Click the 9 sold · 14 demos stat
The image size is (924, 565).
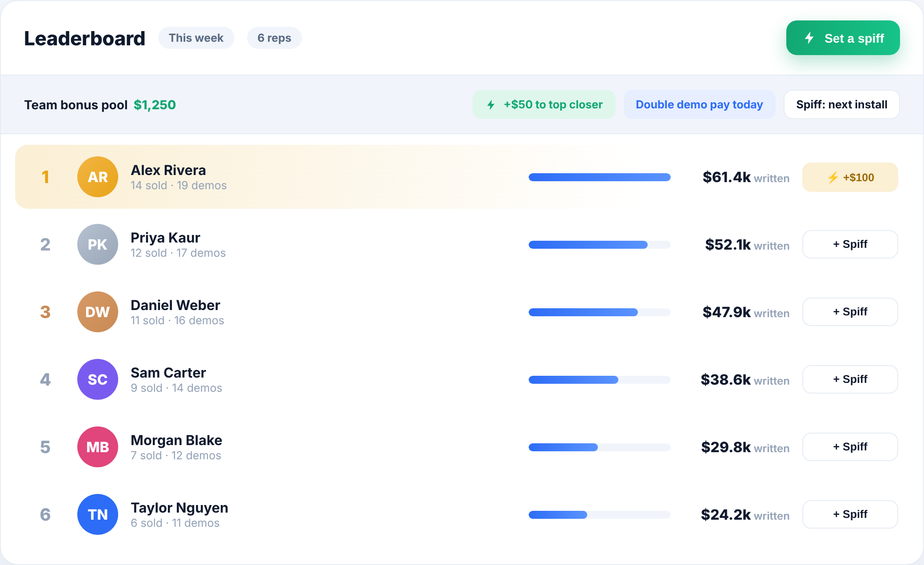(x=176, y=388)
